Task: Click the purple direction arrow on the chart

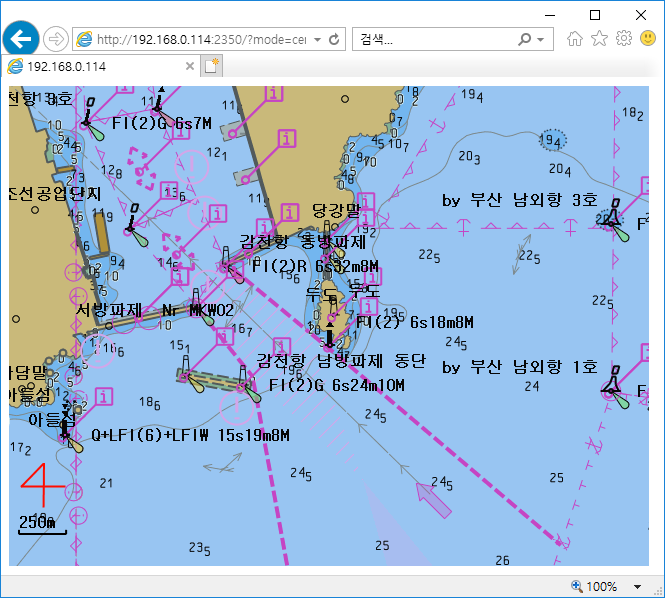Action: (432, 498)
